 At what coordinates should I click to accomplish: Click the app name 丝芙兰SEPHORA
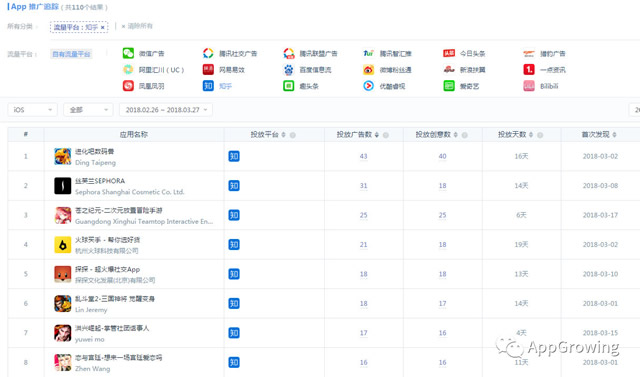tap(100, 181)
